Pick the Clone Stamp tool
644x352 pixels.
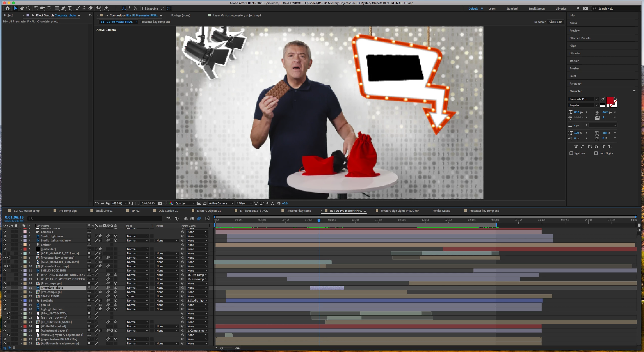[84, 8]
